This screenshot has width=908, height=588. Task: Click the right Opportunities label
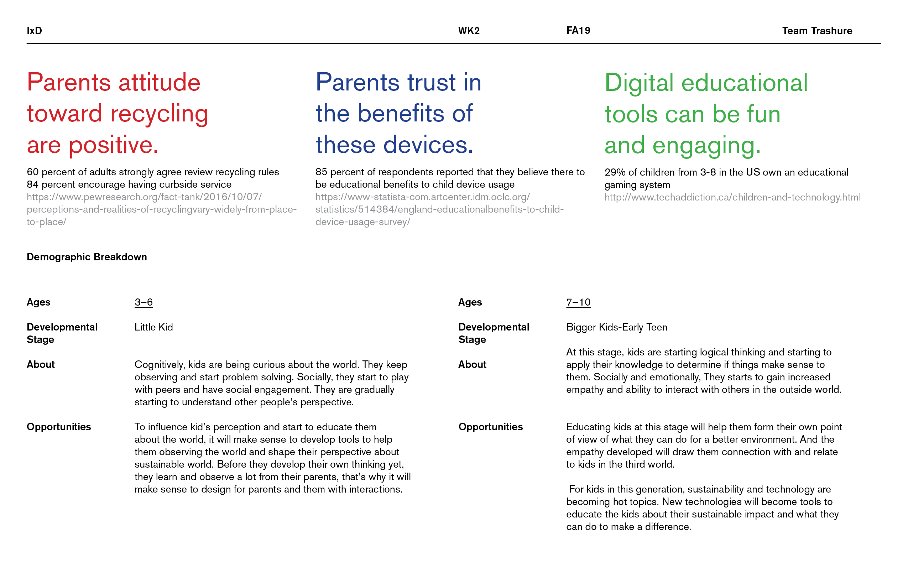click(490, 427)
